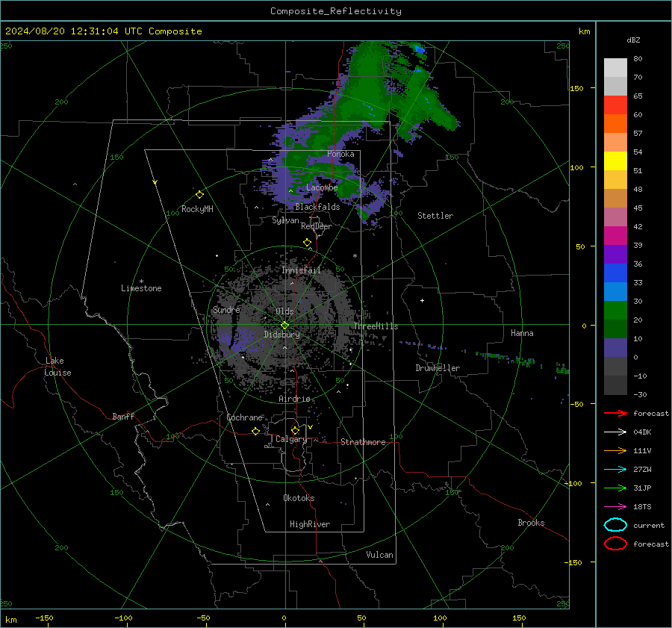672x628 pixels.
Task: Click the Blackfalds city label
Action: click(317, 207)
